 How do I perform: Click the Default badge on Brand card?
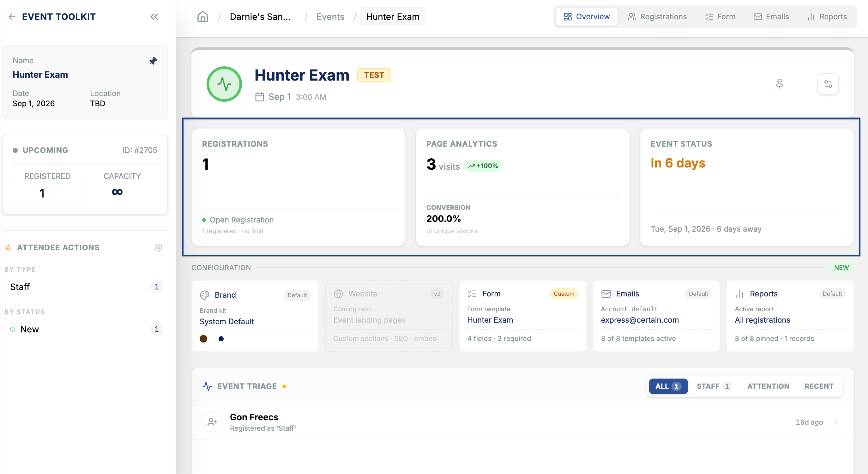(297, 295)
